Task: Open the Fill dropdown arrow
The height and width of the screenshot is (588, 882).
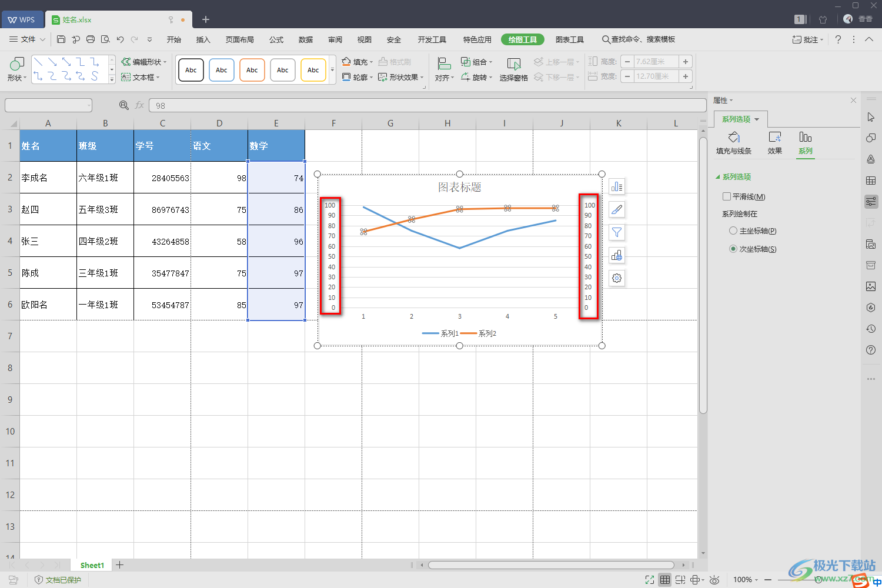Action: point(371,62)
